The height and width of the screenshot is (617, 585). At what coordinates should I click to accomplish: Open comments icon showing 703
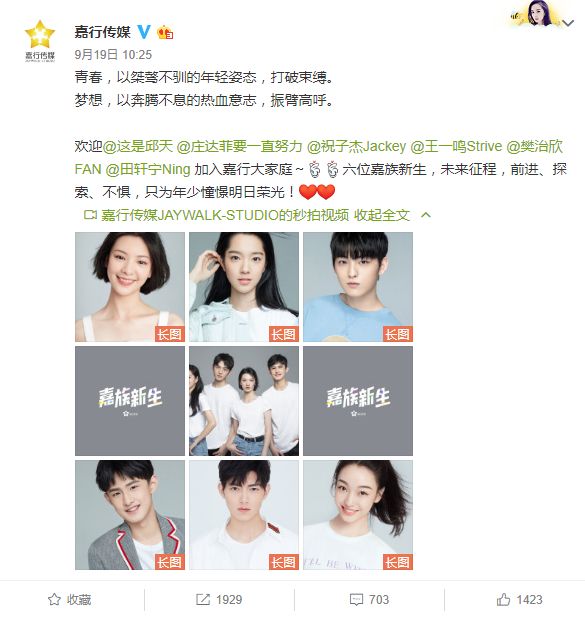click(x=356, y=599)
